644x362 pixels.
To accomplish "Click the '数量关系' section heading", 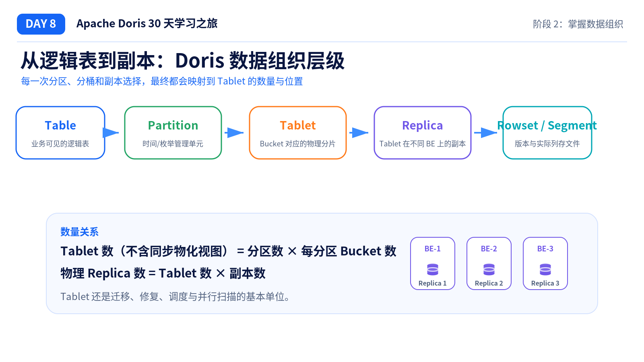I will coord(79,232).
